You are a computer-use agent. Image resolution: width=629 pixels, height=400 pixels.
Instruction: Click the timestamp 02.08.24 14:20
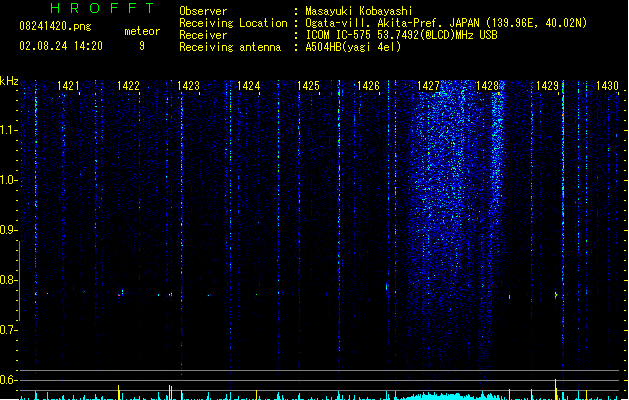[x=61, y=46]
